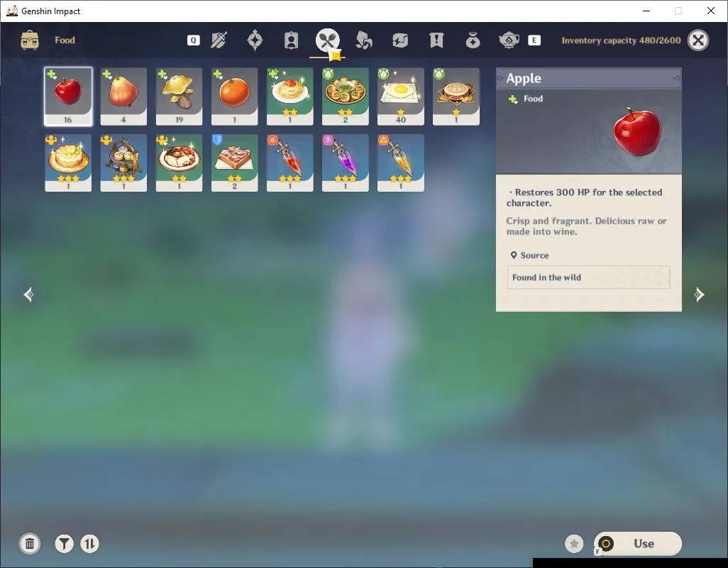This screenshot has height=568, width=728.
Task: Select the fried egg dish with 40
Action: pos(401,96)
